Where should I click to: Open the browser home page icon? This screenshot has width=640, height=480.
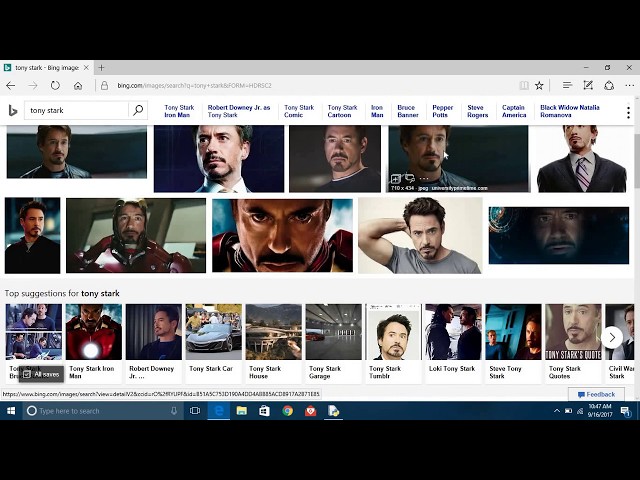pos(78,86)
